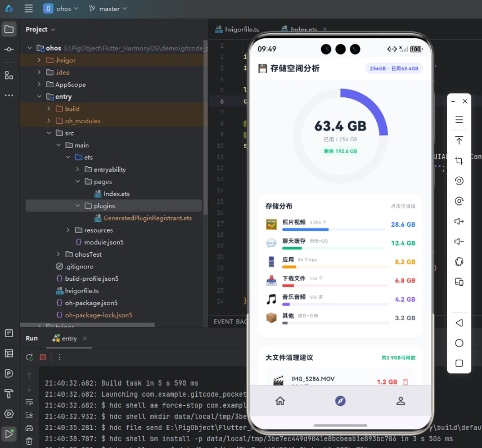The height and width of the screenshot is (448, 482).
Task: Tap the 下载文件 storage row
Action: (340, 281)
